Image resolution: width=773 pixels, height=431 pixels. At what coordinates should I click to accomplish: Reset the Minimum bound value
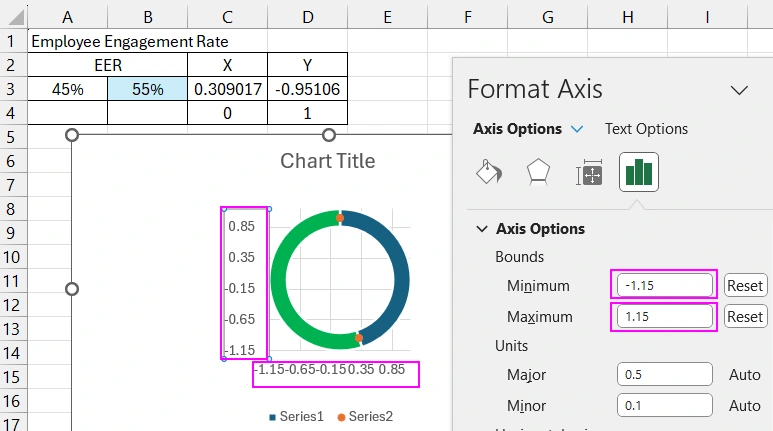pyautogui.click(x=744, y=285)
